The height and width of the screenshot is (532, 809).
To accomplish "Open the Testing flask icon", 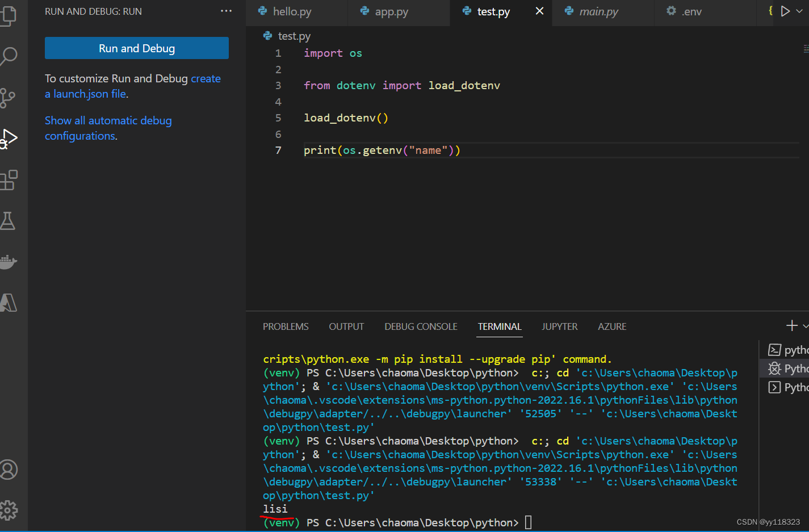I will pos(7,221).
